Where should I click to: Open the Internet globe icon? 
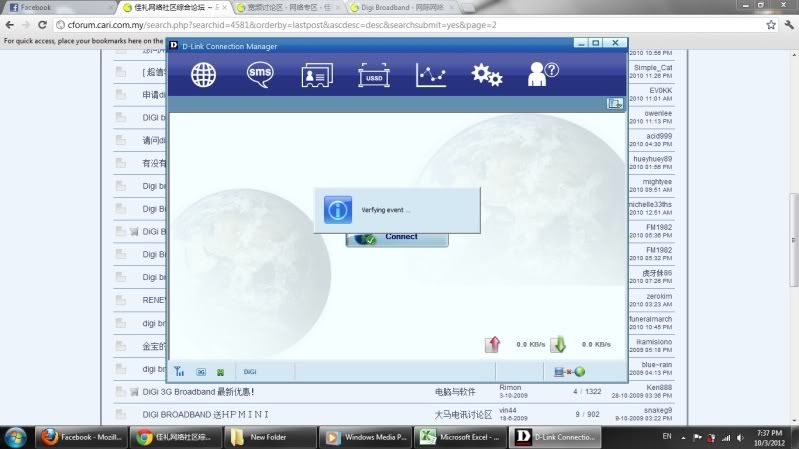[x=204, y=74]
